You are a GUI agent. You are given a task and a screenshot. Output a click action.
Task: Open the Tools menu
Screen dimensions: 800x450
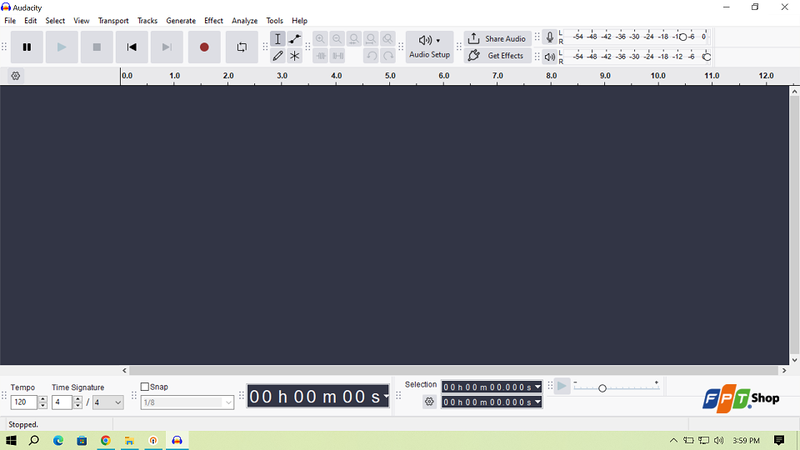pyautogui.click(x=274, y=21)
